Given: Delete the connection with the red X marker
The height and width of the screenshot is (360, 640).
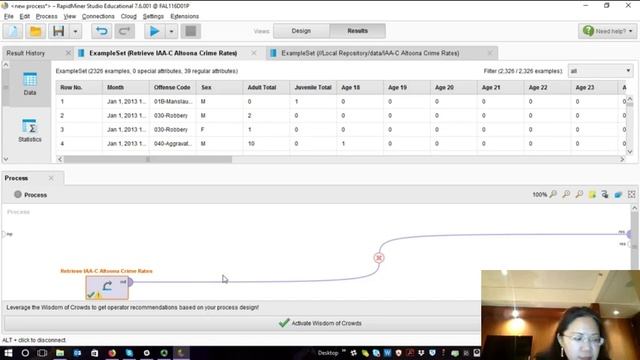Looking at the screenshot, I should pos(379,258).
